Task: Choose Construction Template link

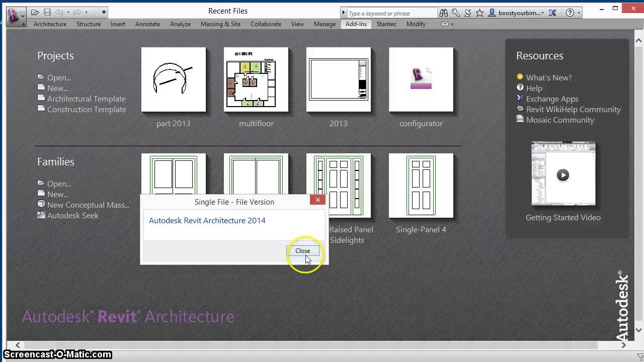Action: point(87,109)
